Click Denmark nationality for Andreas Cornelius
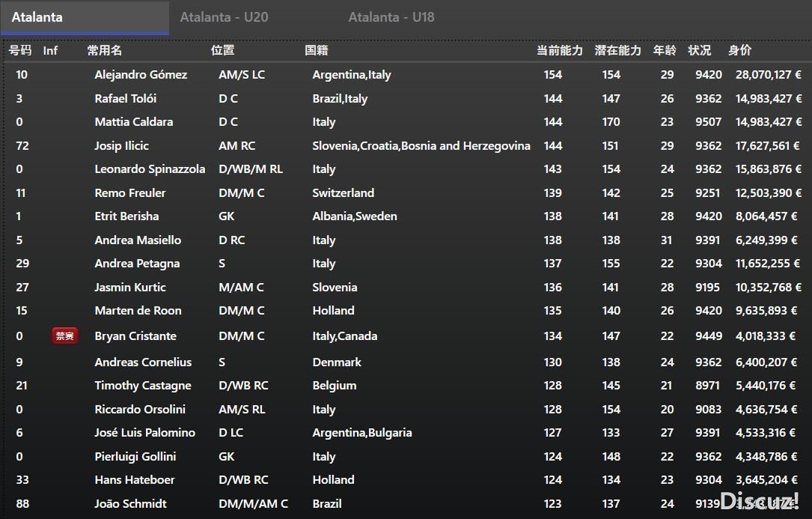Screen dimensions: 812x519 tap(337, 362)
